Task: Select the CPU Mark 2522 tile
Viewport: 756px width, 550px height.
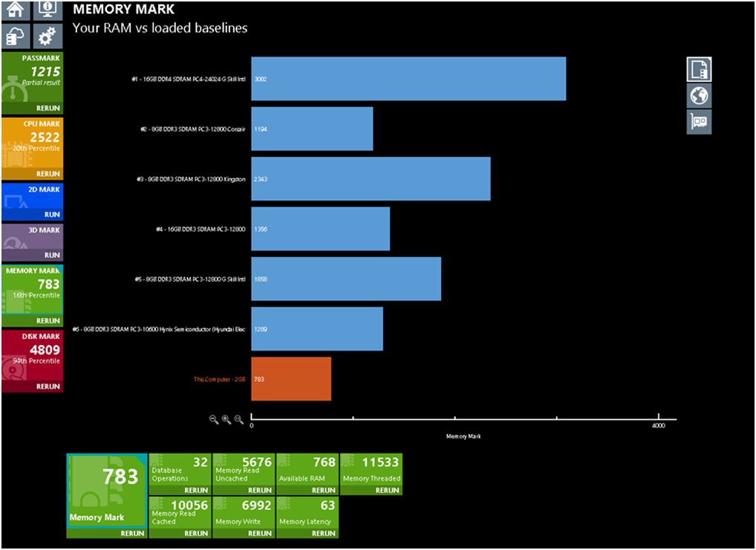Action: [x=32, y=143]
